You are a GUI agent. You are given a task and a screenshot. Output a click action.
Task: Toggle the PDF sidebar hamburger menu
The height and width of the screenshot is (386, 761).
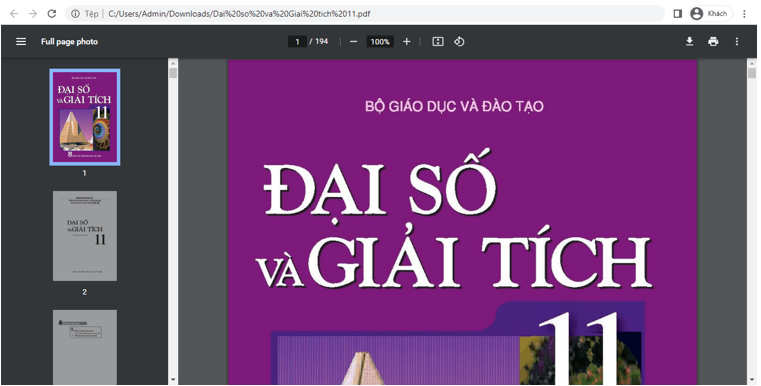point(21,42)
